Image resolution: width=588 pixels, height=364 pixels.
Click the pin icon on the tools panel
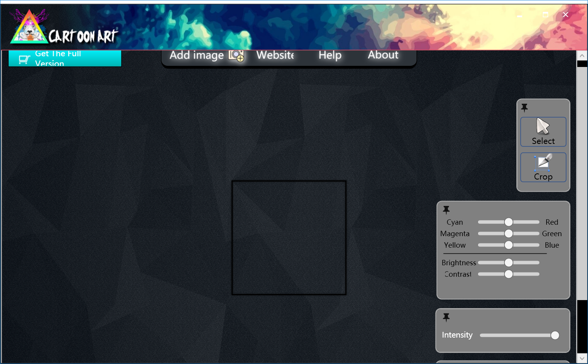pyautogui.click(x=524, y=108)
